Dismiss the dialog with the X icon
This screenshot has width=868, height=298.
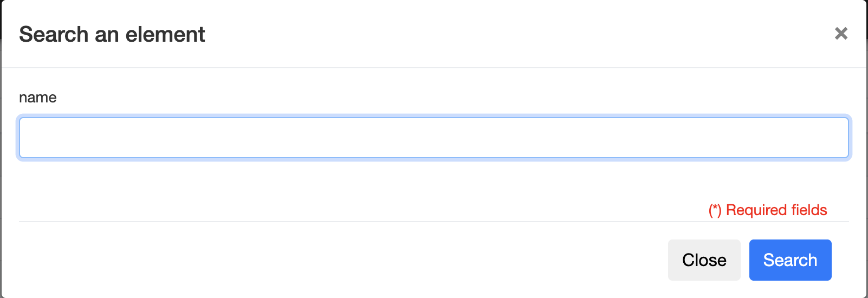pyautogui.click(x=841, y=34)
